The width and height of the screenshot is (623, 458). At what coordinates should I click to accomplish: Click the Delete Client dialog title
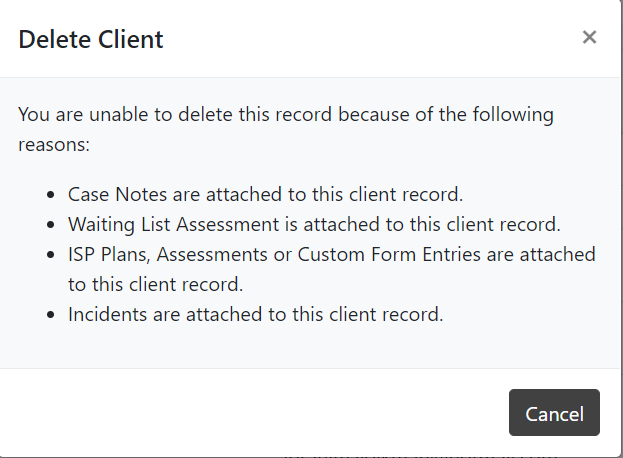tap(91, 40)
